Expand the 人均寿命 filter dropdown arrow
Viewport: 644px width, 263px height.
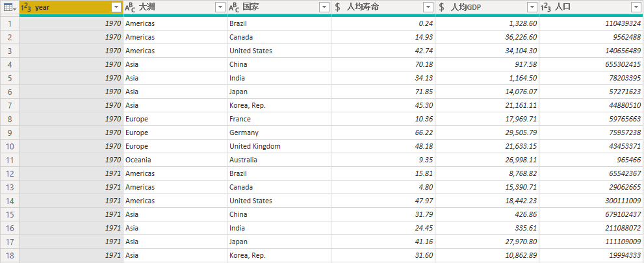pyautogui.click(x=428, y=7)
